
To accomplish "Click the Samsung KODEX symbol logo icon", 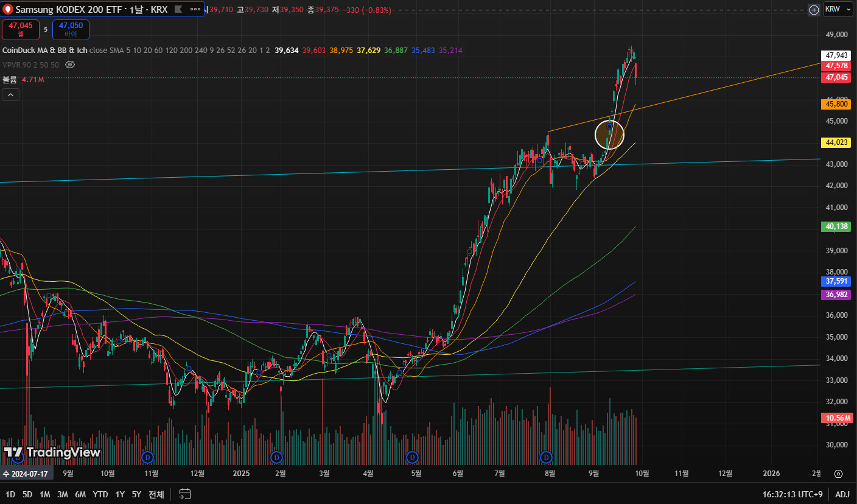I will tap(9, 10).
